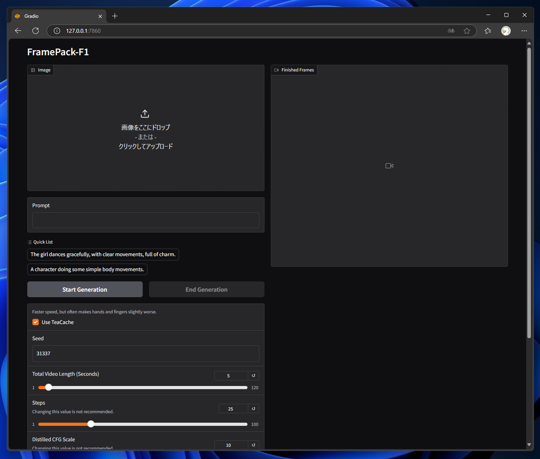
Task: Reset Steps value to default
Action: [x=253, y=409]
